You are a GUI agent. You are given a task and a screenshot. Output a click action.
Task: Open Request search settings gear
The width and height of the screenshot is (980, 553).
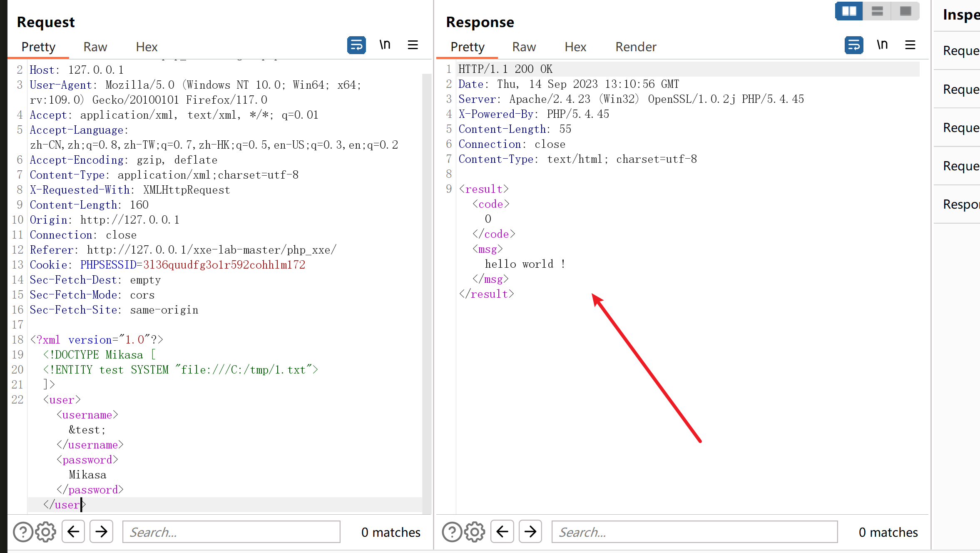[x=45, y=532]
